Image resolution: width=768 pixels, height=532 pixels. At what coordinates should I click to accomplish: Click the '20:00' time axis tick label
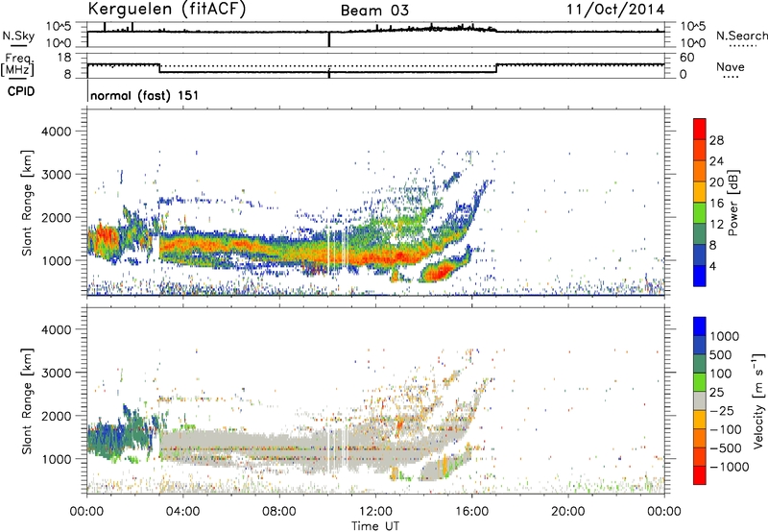[x=568, y=512]
